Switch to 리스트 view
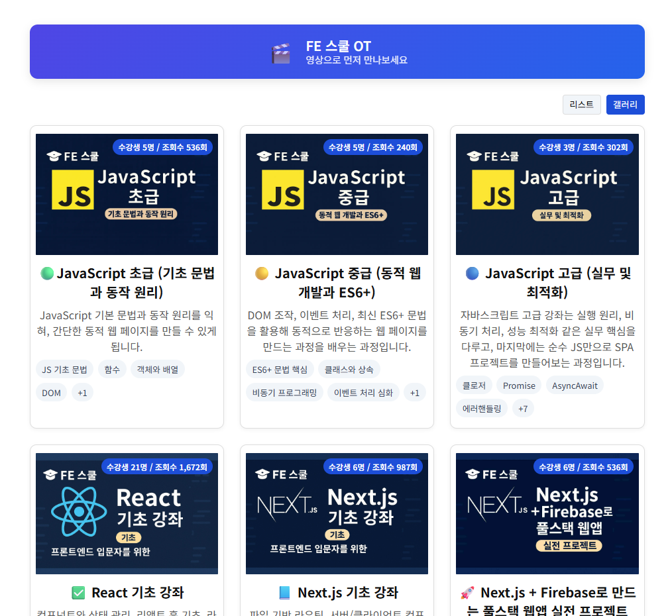This screenshot has height=616, width=672. pyautogui.click(x=581, y=105)
